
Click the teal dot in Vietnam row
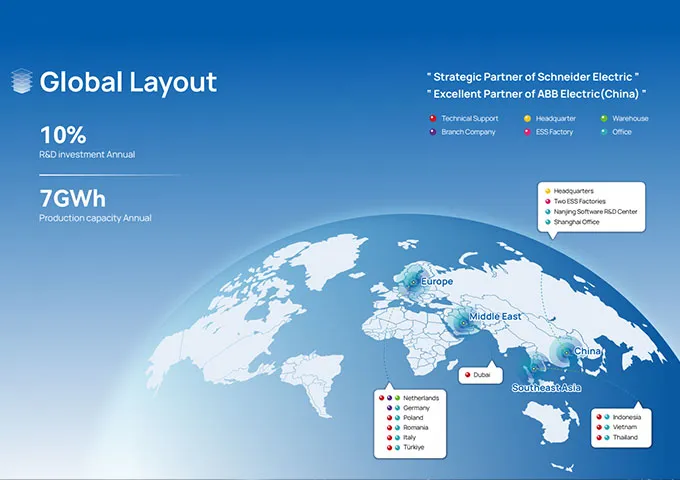(x=607, y=427)
